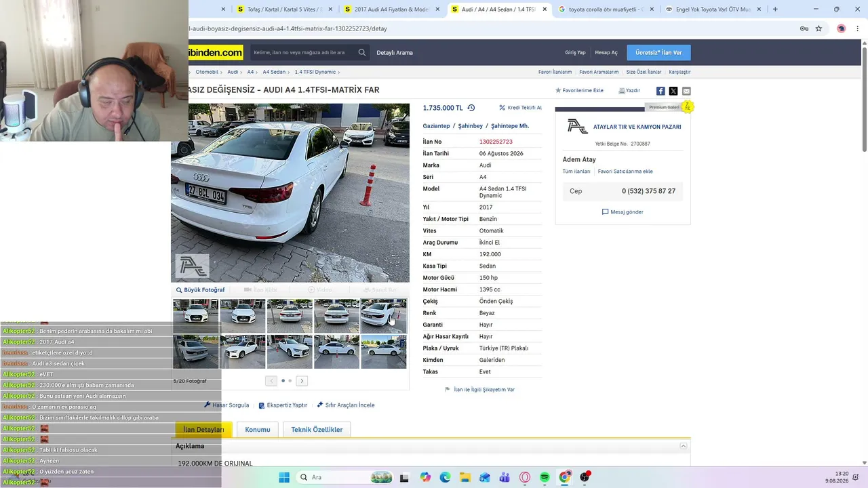Go to next photo thumbnail page

pyautogui.click(x=302, y=381)
